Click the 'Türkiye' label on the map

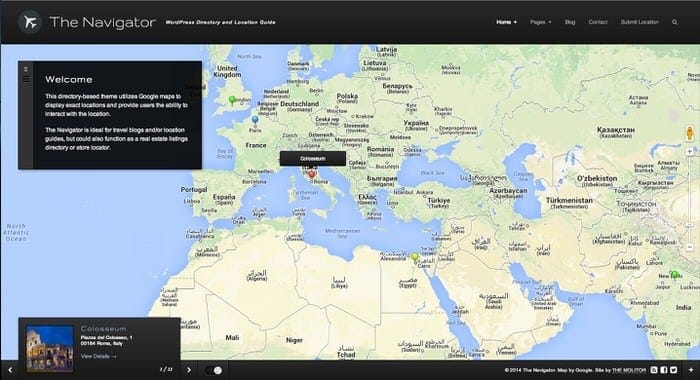(x=438, y=200)
